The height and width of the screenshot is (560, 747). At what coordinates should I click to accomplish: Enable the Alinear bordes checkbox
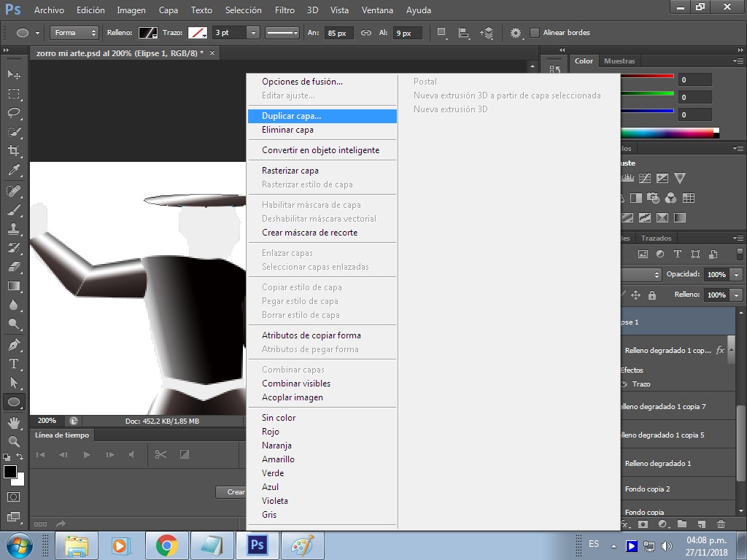pos(535,32)
